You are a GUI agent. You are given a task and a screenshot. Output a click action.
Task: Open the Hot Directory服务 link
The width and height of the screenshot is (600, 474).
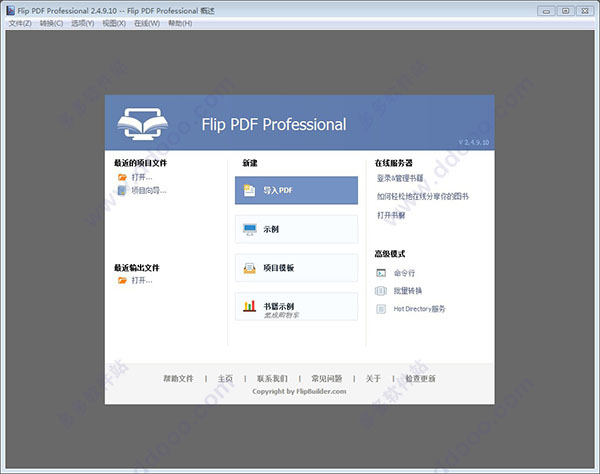pos(419,309)
